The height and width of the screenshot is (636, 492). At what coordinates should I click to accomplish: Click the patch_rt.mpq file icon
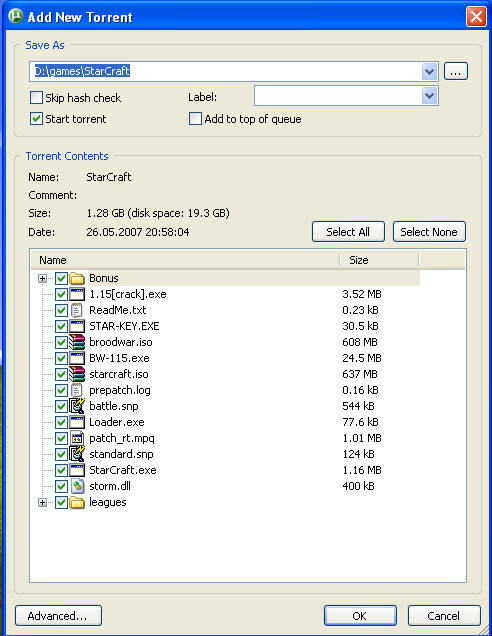[x=77, y=438]
